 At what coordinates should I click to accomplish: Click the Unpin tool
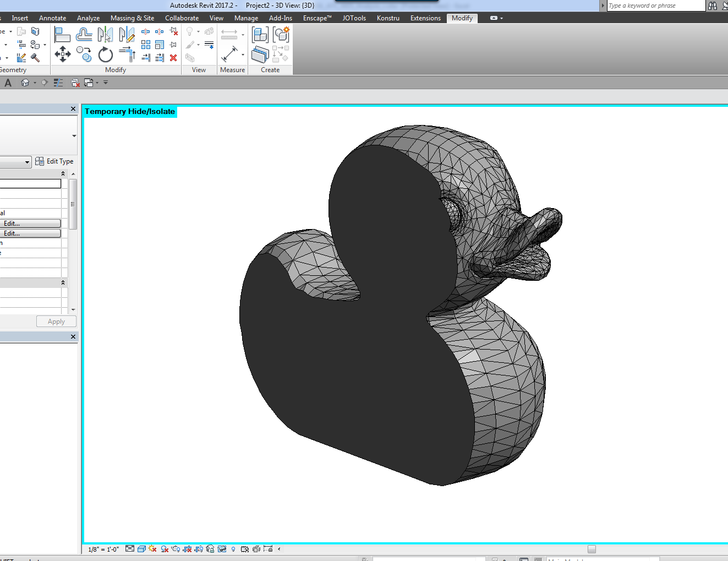pos(174,32)
